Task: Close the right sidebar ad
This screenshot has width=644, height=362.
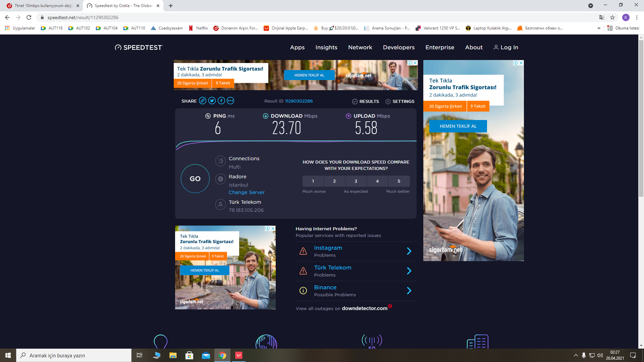Action: click(x=521, y=63)
